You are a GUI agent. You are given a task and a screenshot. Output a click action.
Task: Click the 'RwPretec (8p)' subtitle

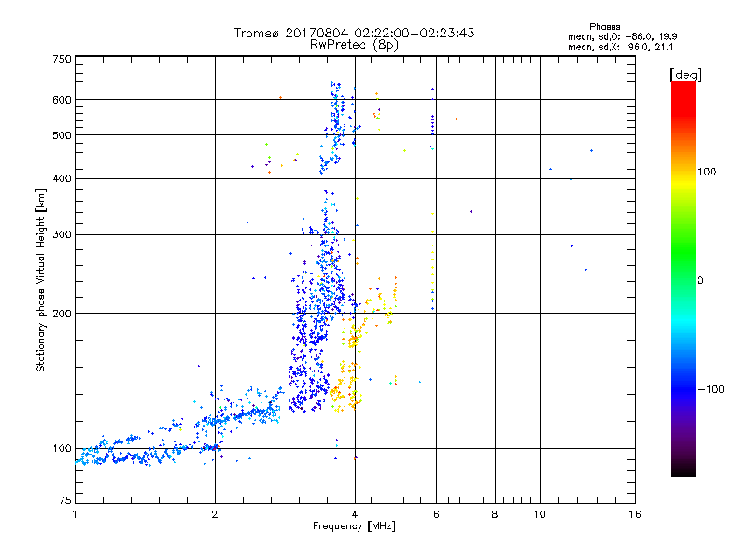coord(354,45)
